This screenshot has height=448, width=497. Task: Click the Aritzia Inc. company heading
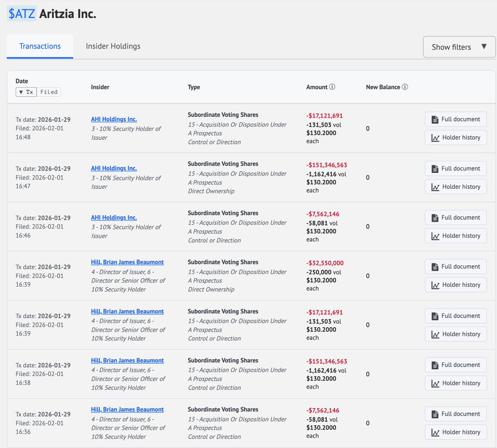pyautogui.click(x=68, y=14)
